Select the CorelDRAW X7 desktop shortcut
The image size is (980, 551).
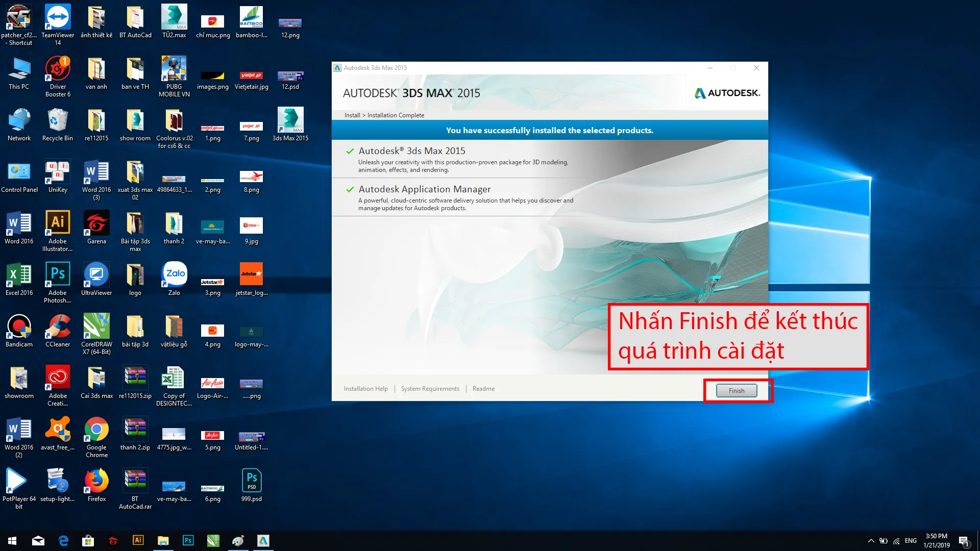[x=96, y=327]
